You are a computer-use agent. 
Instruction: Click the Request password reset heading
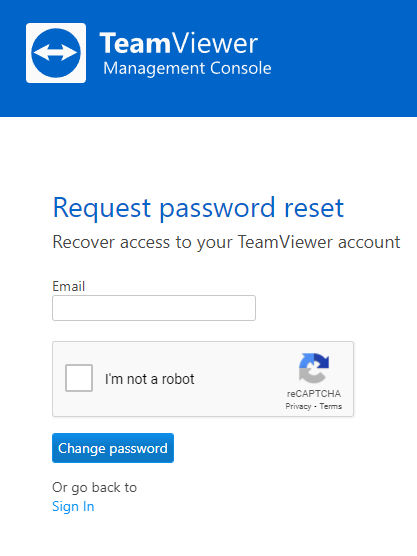(198, 208)
